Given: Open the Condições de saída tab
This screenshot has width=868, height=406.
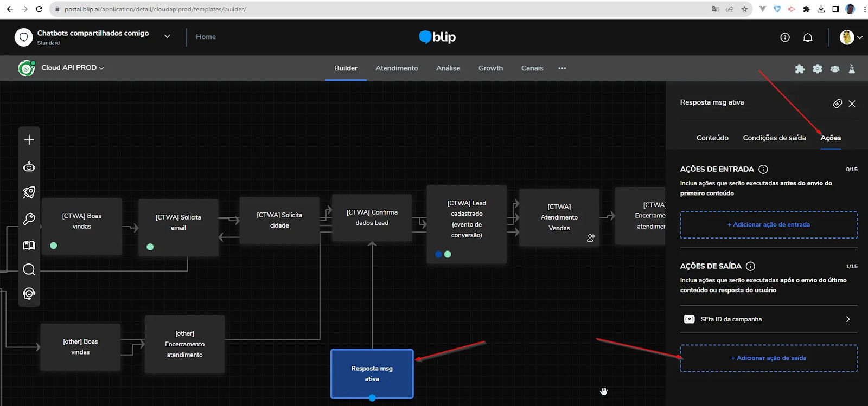Looking at the screenshot, I should coord(774,138).
